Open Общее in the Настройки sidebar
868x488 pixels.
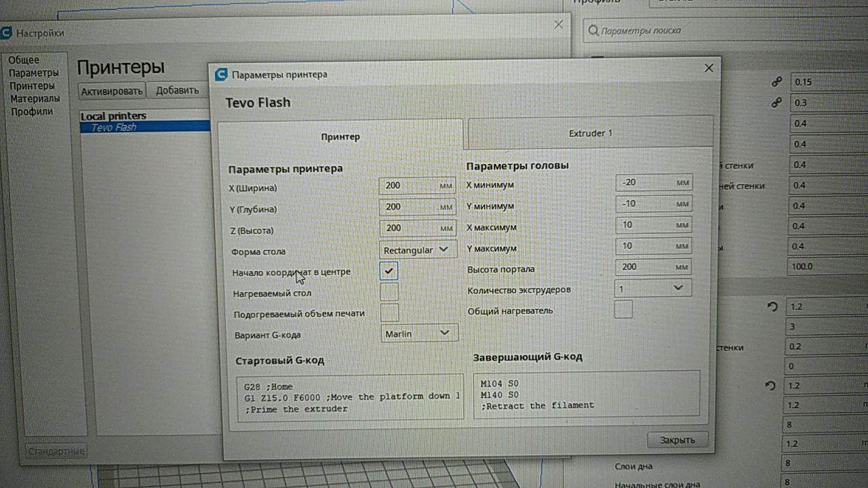click(x=24, y=60)
